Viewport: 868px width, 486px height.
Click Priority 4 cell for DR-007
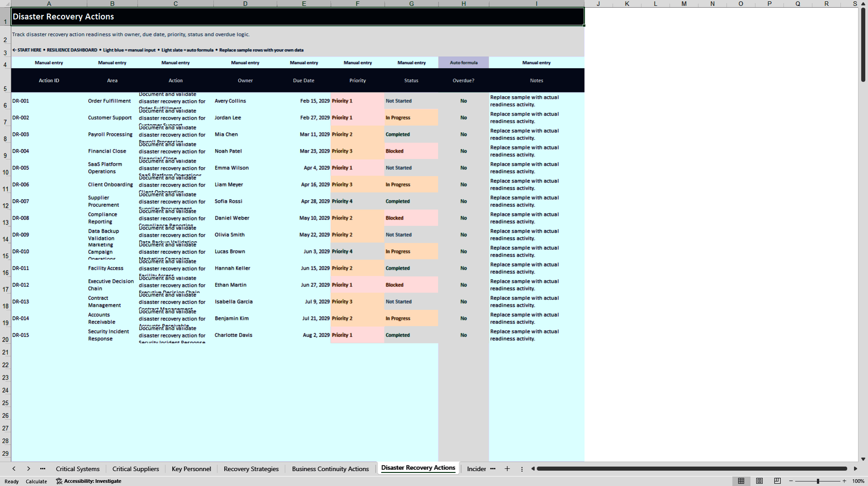tap(358, 201)
